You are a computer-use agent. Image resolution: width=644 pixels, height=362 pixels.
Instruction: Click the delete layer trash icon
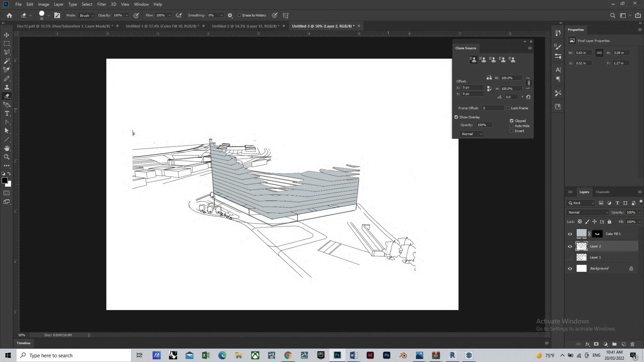[632, 344]
